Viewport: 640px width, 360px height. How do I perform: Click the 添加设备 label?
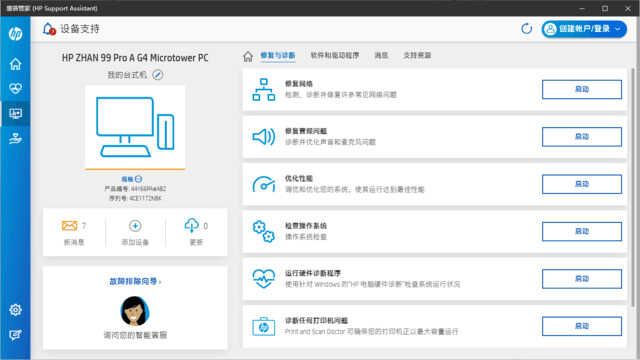tap(135, 242)
